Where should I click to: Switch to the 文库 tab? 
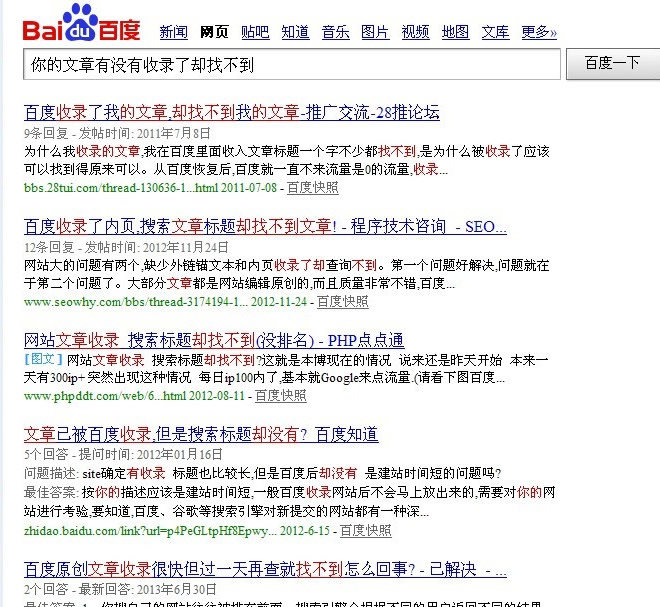pyautogui.click(x=495, y=32)
